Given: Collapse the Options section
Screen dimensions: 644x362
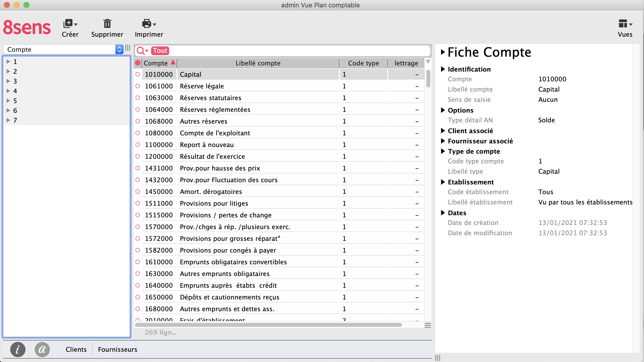Looking at the screenshot, I should tap(443, 110).
